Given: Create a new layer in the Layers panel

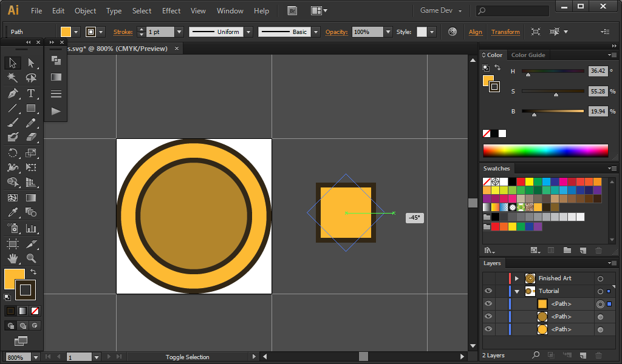Looking at the screenshot, I should coord(583,355).
